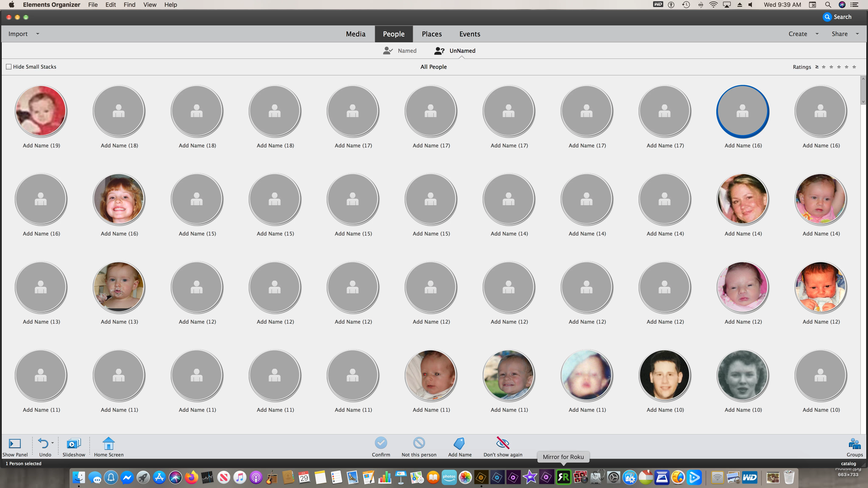The height and width of the screenshot is (488, 868).
Task: Select the red-haired girl Add Name (16) thumbnail
Action: point(119,199)
